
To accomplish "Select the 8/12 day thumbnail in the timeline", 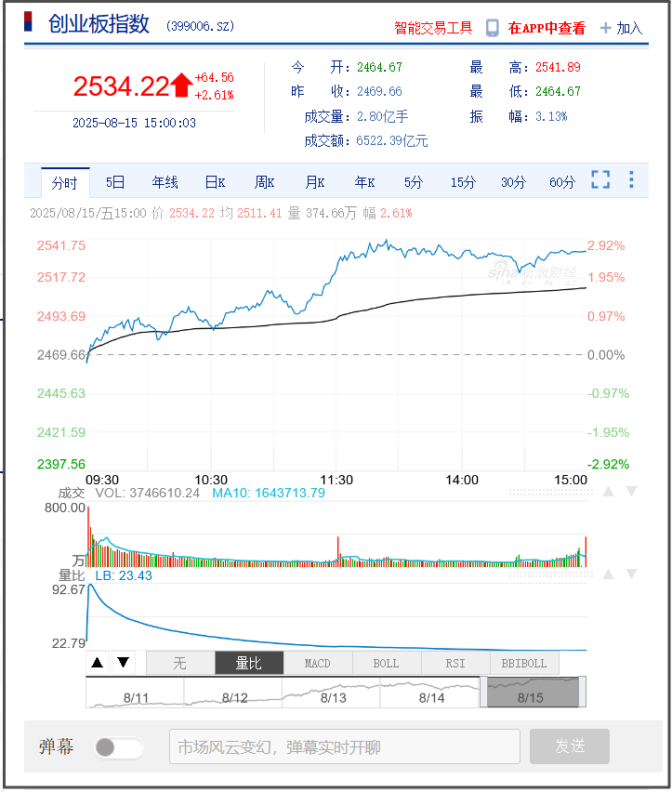I will tap(234, 693).
